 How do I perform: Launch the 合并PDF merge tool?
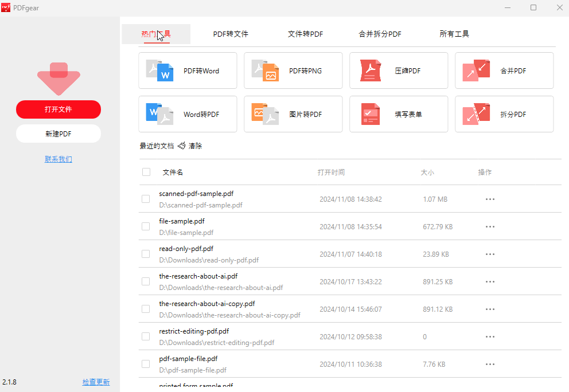pyautogui.click(x=476, y=71)
